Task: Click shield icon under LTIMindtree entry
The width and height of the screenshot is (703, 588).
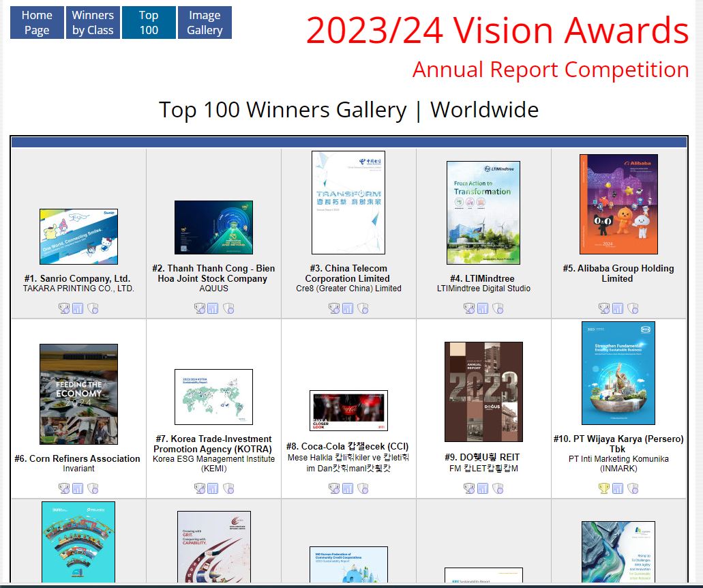Action: [x=498, y=308]
